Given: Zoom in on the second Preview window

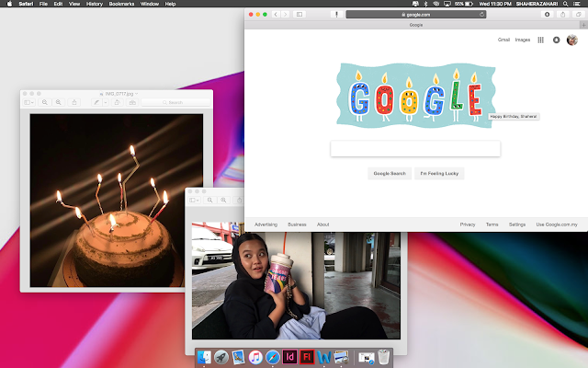Looking at the screenshot, I should point(223,201).
